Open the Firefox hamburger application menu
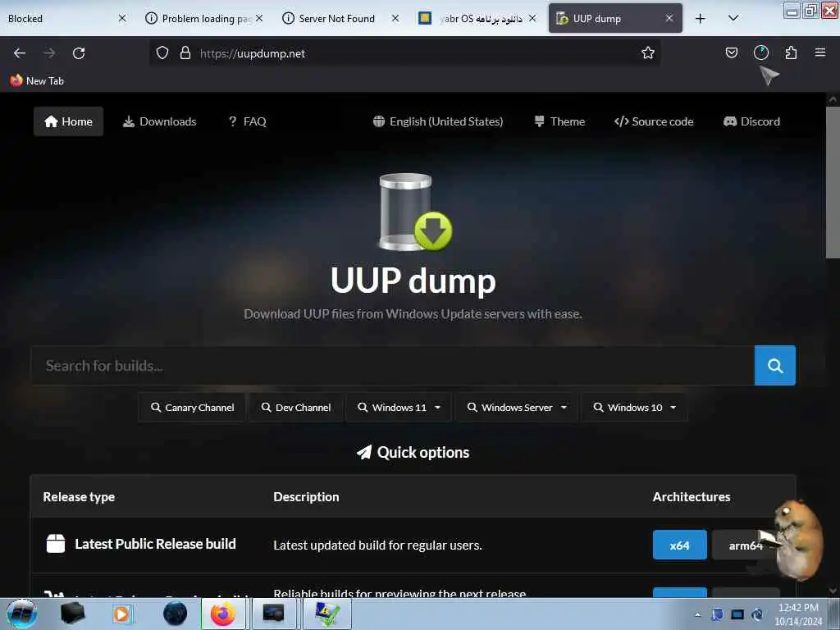This screenshot has width=840, height=630. pos(819,52)
